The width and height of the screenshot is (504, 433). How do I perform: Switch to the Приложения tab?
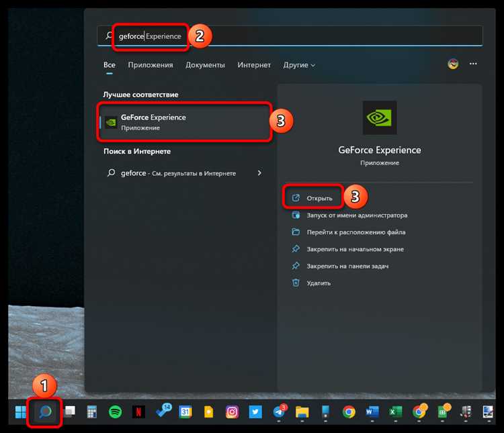click(151, 65)
